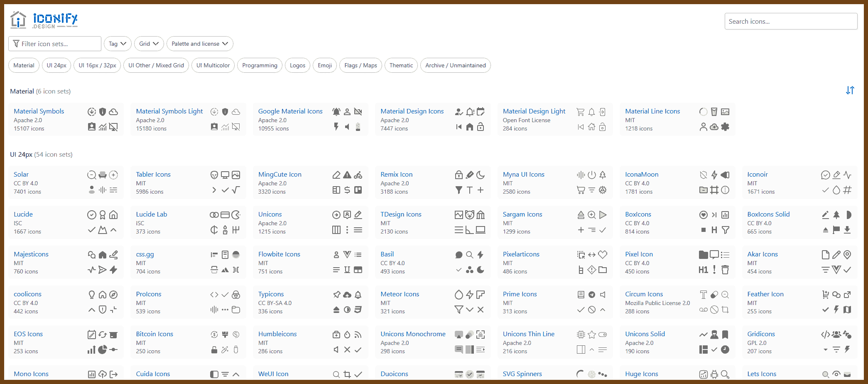Select the Programming category pill
The image size is (868, 384).
(260, 65)
